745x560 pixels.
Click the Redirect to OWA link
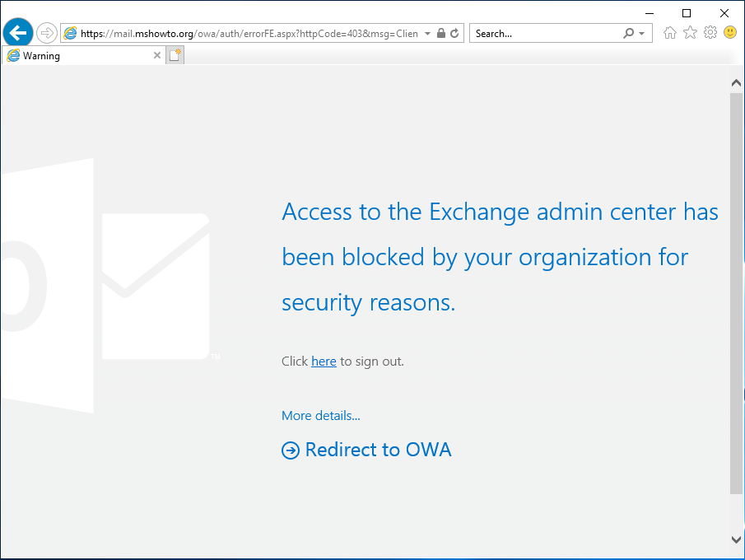point(378,450)
